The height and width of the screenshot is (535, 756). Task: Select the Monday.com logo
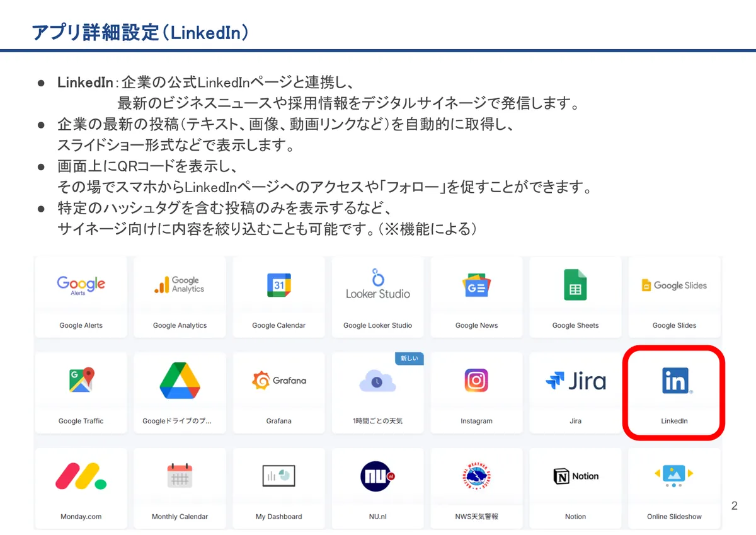tap(81, 476)
